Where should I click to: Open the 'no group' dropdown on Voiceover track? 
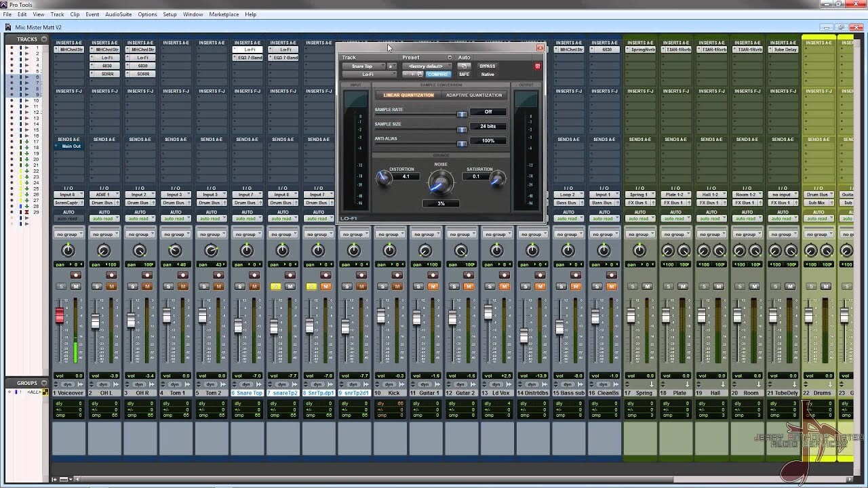(x=68, y=235)
